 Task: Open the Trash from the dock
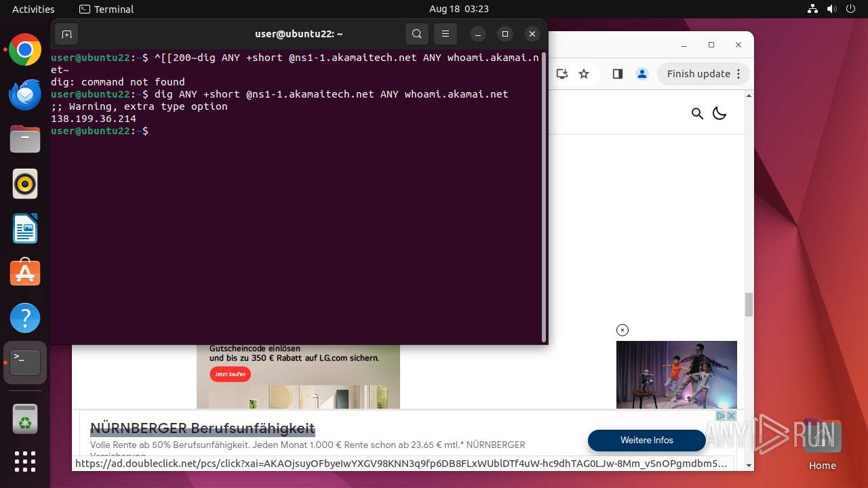point(25,418)
